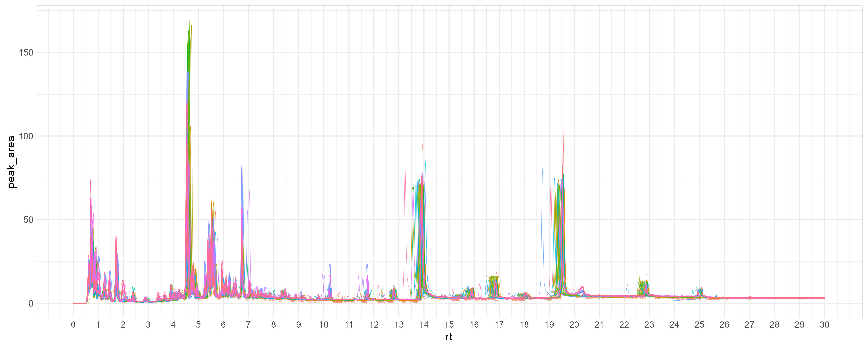Click x-axis tick label "30"
868x347 pixels.
click(x=825, y=325)
